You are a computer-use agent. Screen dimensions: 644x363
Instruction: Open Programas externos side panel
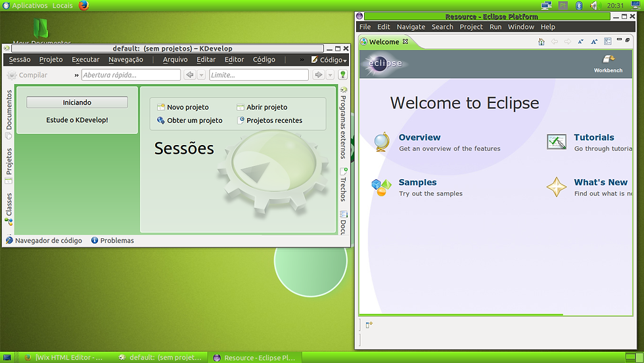pos(343,123)
